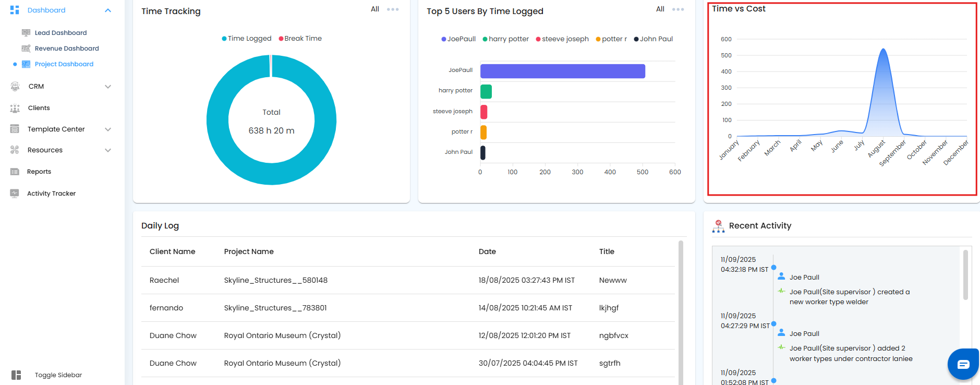Open the Clients menu item
This screenshot has height=385, width=980.
point(39,108)
